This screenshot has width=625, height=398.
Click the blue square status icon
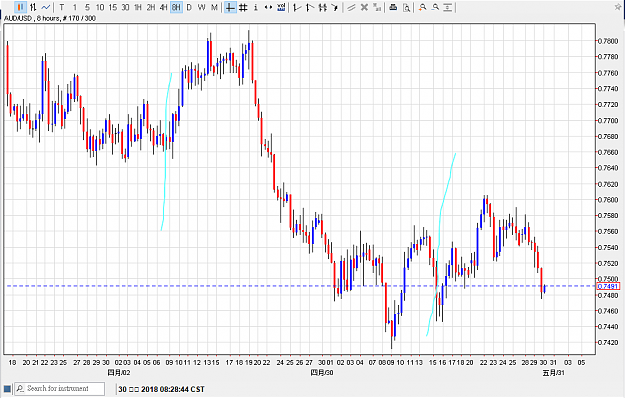(x=7, y=389)
